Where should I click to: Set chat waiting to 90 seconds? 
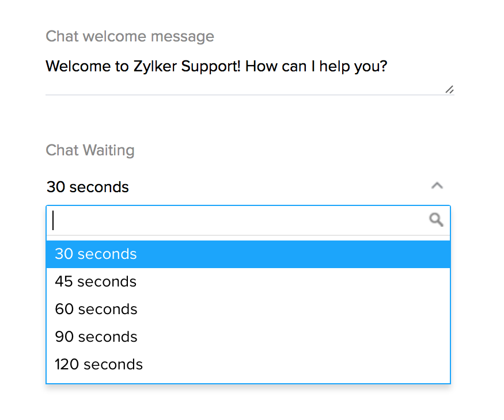[x=96, y=337]
